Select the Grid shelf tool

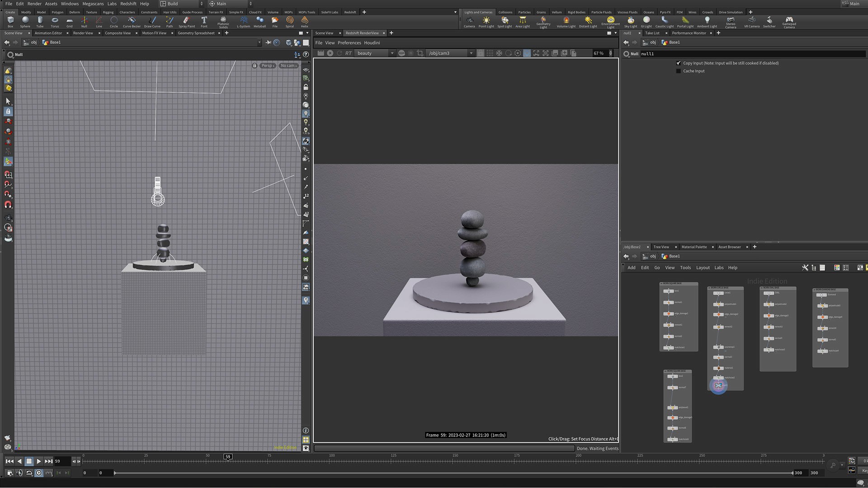click(x=70, y=22)
